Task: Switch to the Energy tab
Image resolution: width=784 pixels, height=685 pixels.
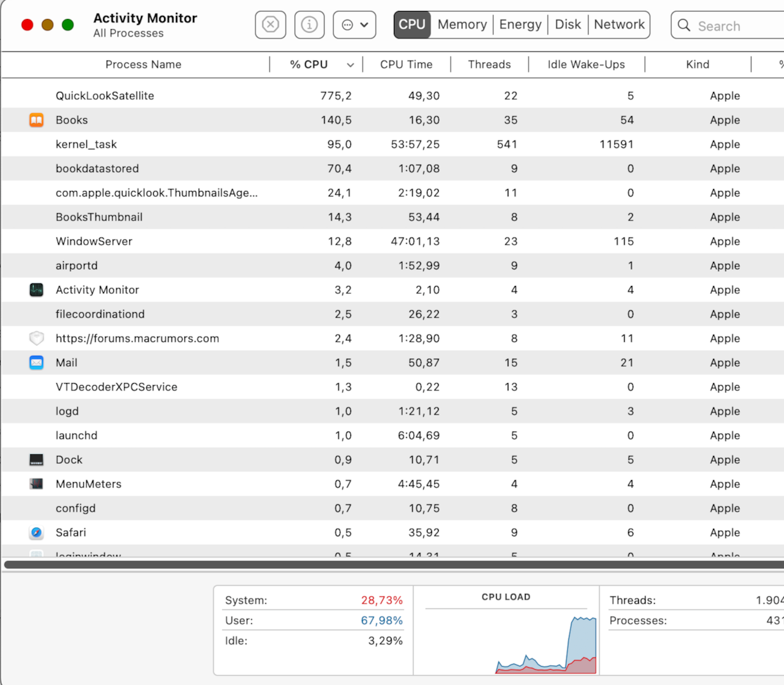Action: point(520,24)
